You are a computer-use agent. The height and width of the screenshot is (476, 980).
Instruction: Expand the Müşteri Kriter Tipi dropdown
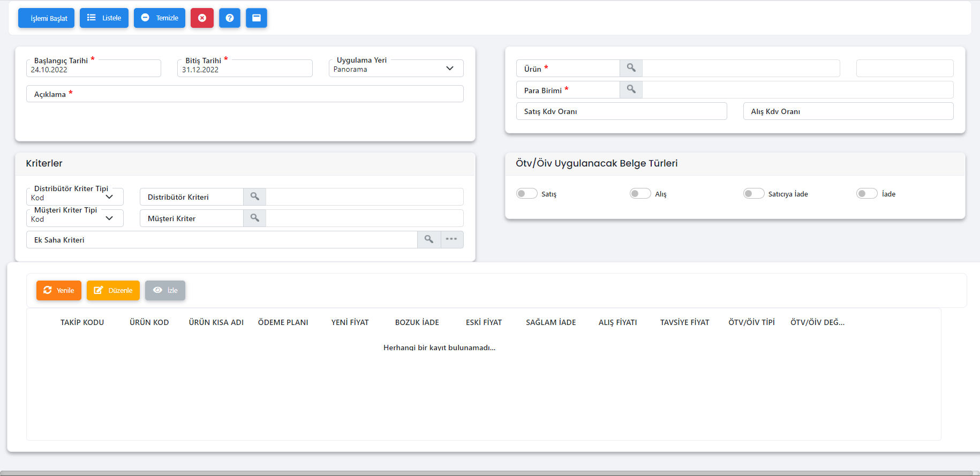pos(109,218)
